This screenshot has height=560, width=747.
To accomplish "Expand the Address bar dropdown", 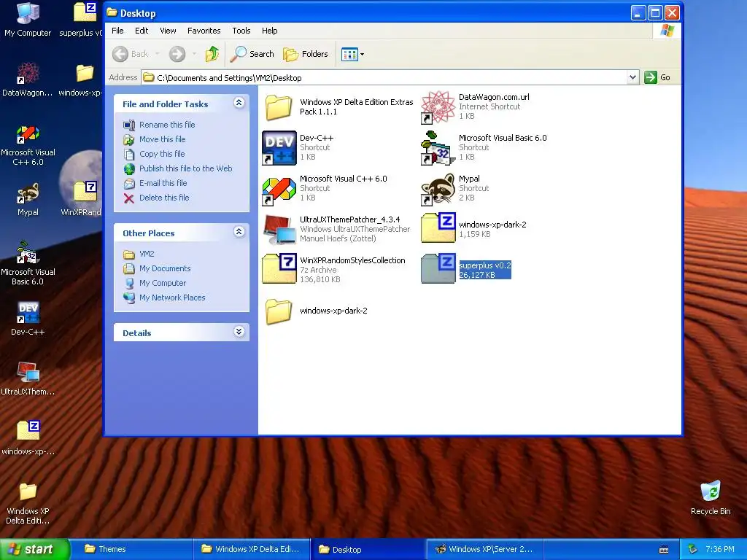I will pos(632,77).
